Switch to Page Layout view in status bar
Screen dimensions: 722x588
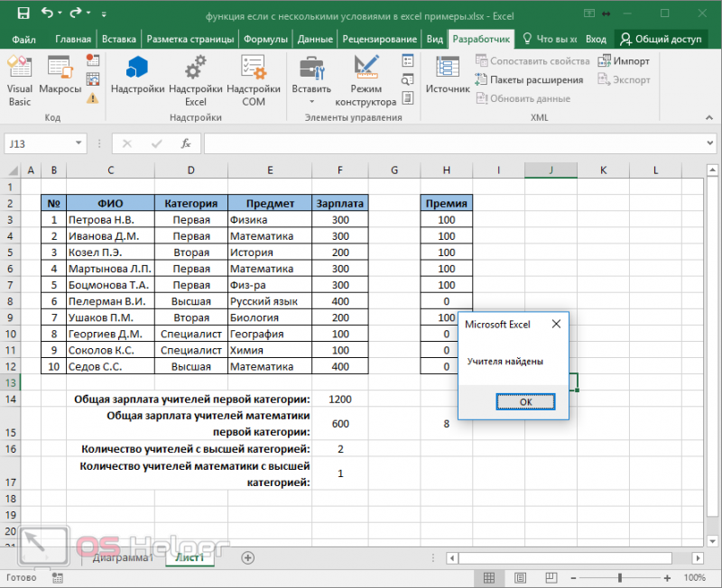(521, 577)
